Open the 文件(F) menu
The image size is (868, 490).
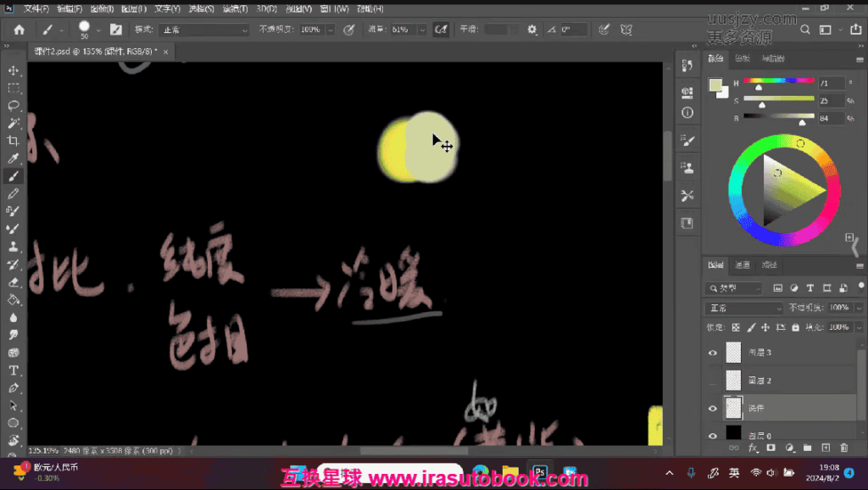click(36, 8)
